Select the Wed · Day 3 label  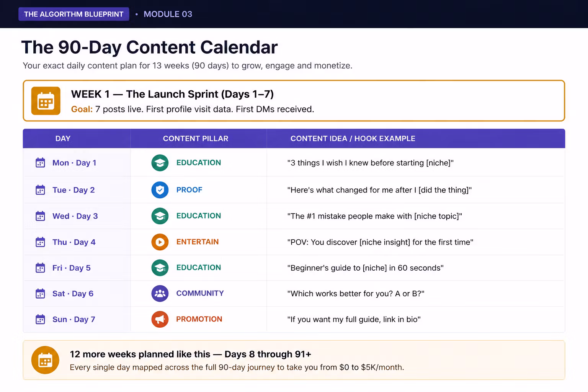(75, 216)
